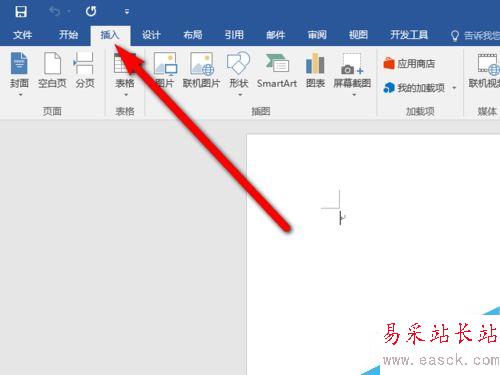
Task: Select the 开发工具 (Developer) tab
Action: [x=409, y=35]
